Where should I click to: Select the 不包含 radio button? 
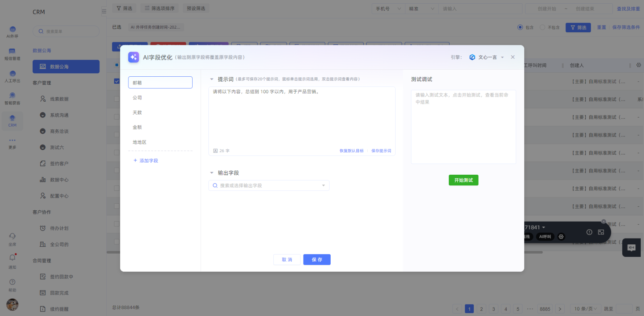pyautogui.click(x=542, y=28)
